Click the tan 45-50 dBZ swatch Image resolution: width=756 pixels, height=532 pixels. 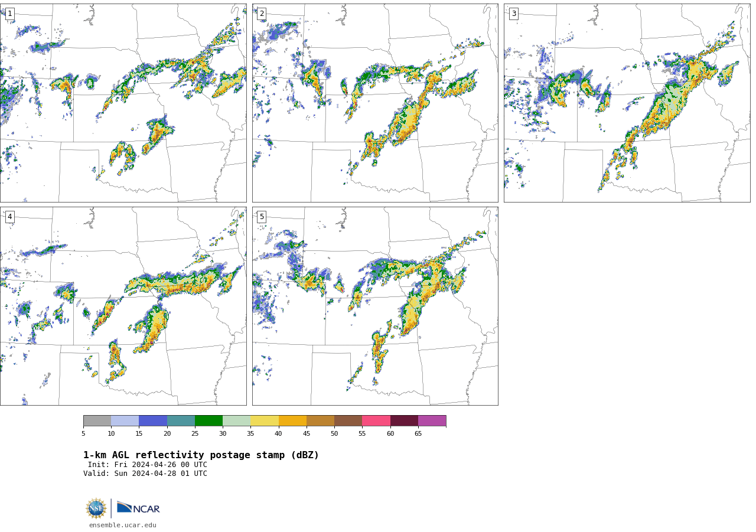[320, 420]
